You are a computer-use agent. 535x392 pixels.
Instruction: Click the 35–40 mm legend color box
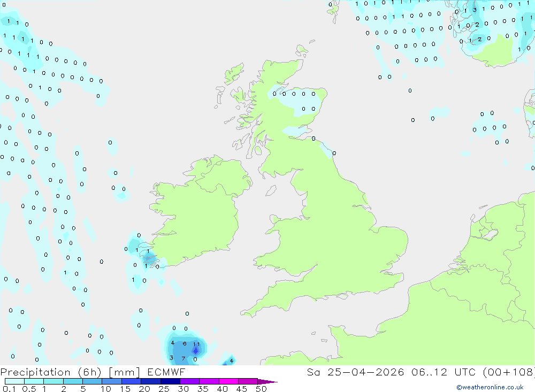[x=209, y=381]
